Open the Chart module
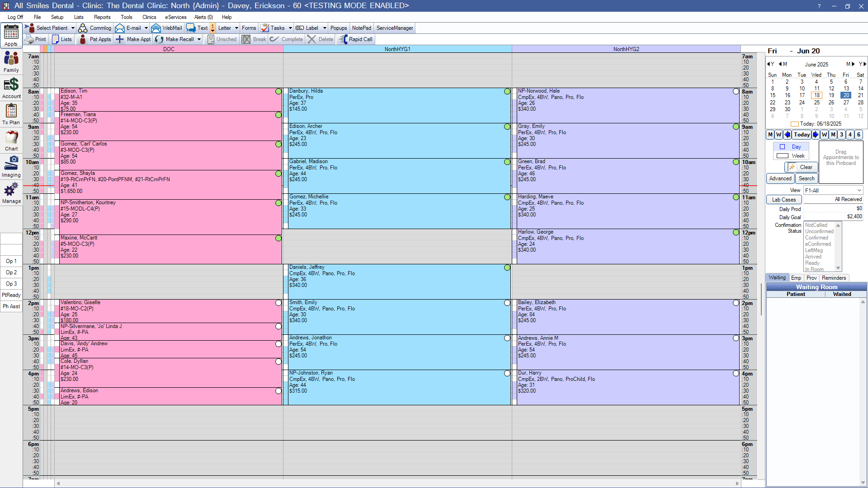868x488 pixels. pyautogui.click(x=11, y=140)
